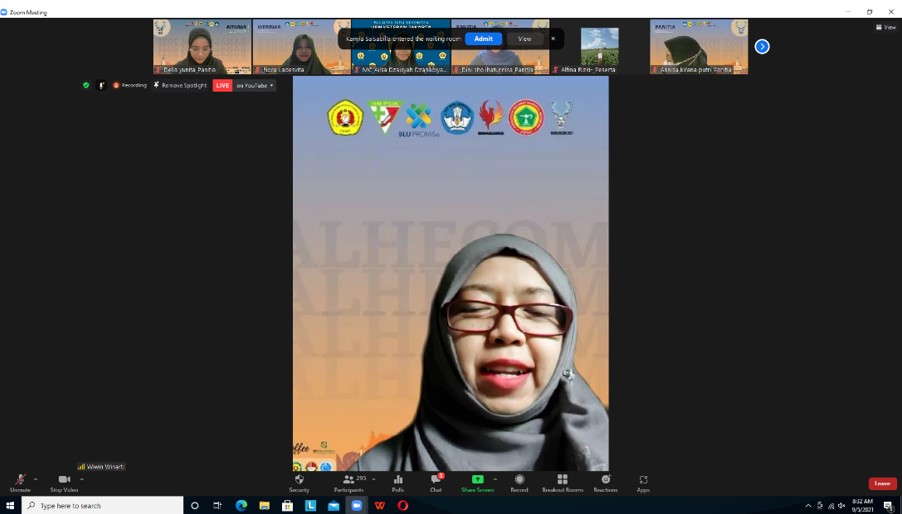Admit the waiting room participant

tap(483, 39)
